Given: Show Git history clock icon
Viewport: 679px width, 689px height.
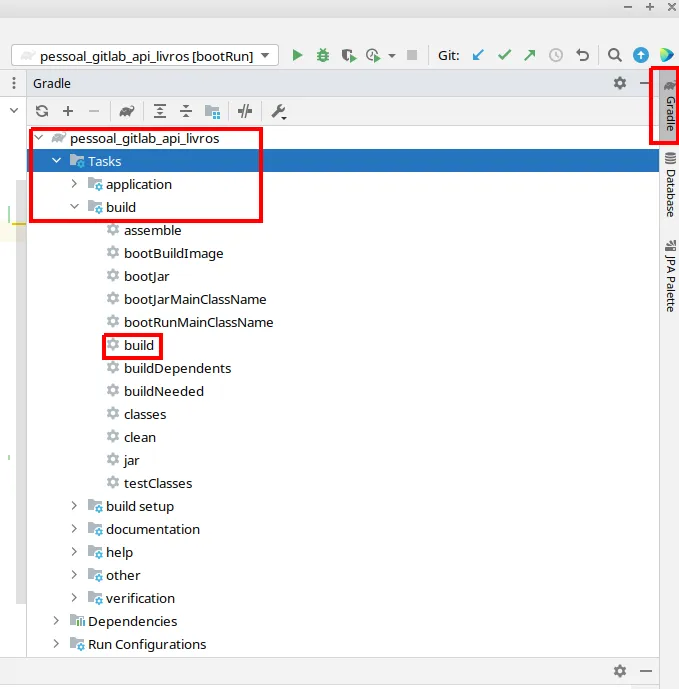Looking at the screenshot, I should tap(556, 55).
